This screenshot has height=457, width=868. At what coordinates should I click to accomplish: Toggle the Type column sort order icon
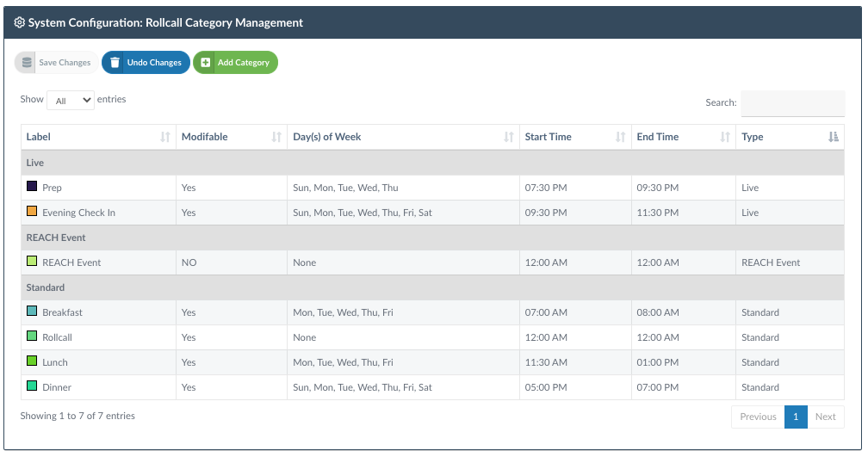tap(834, 137)
